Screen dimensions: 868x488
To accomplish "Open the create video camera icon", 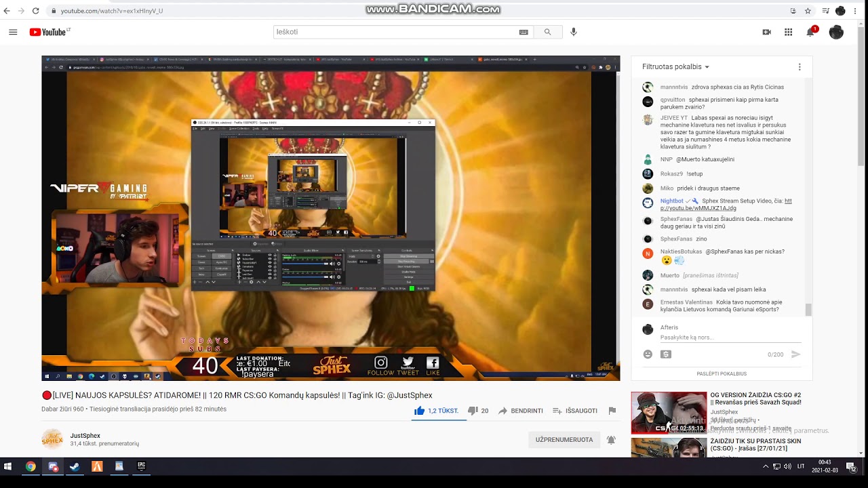I will [766, 32].
